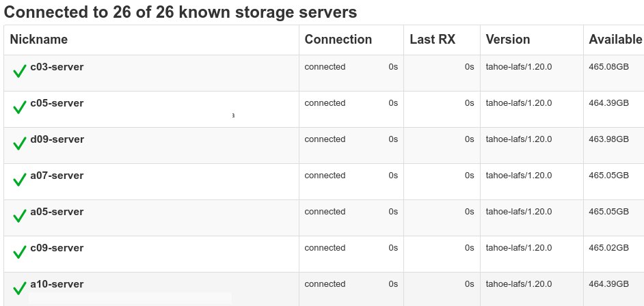This screenshot has width=644, height=306.
Task: Click the 463.98GB available space value
Action: point(608,139)
